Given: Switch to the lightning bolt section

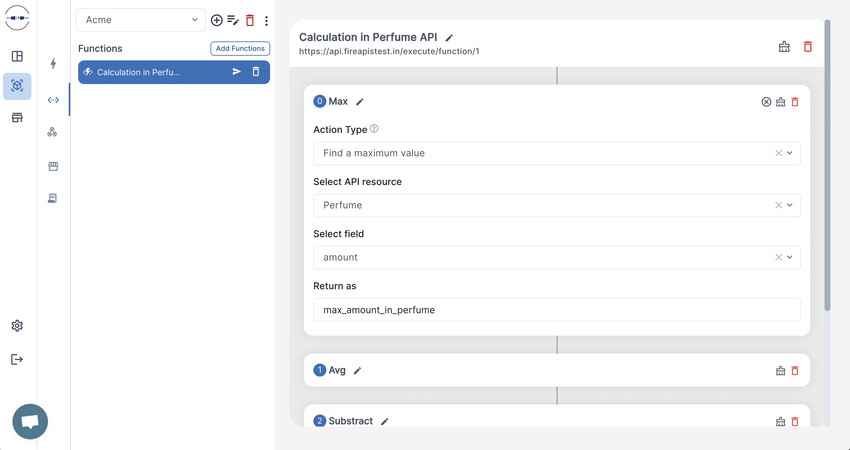Looking at the screenshot, I should [x=53, y=63].
